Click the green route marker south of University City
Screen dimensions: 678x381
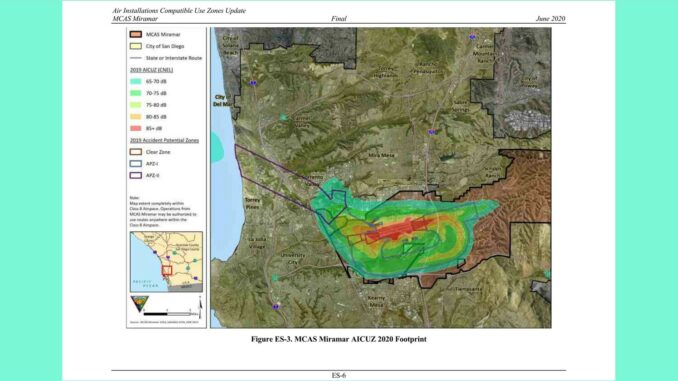click(x=275, y=279)
